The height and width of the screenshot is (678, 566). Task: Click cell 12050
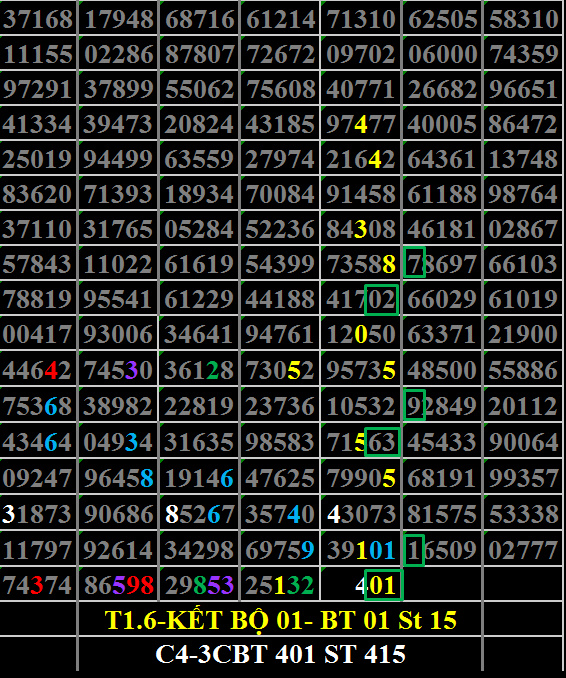point(361,334)
